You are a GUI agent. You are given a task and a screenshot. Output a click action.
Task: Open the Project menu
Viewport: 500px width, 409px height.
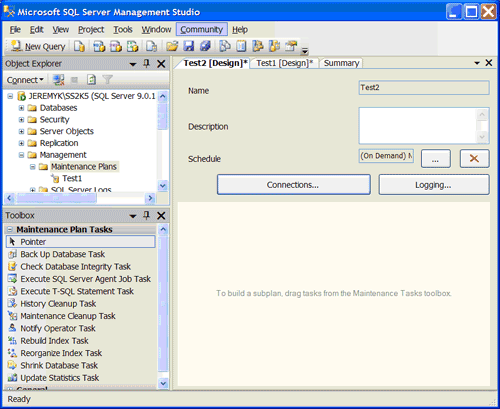(91, 30)
